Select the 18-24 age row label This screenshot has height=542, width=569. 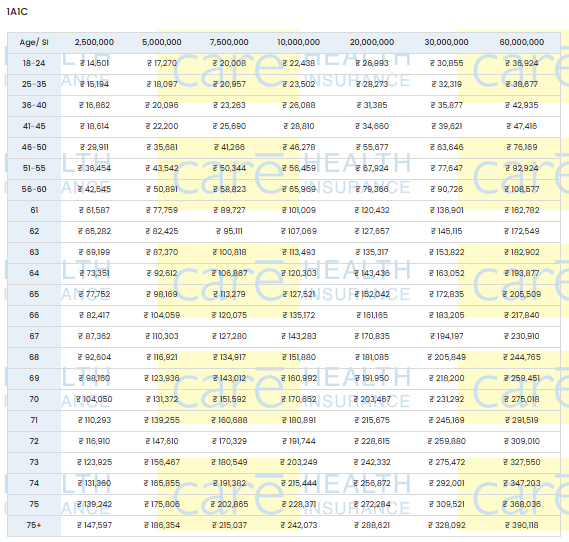tap(34, 63)
